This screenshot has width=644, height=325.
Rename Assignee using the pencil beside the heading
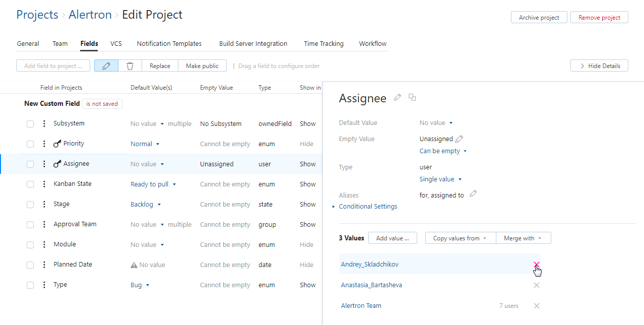pyautogui.click(x=397, y=97)
